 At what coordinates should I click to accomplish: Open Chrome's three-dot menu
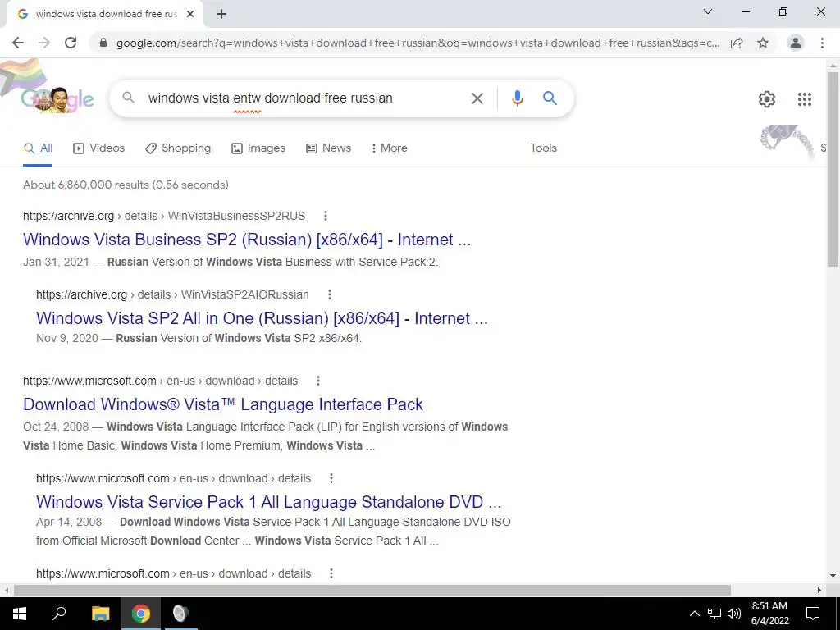tap(822, 43)
